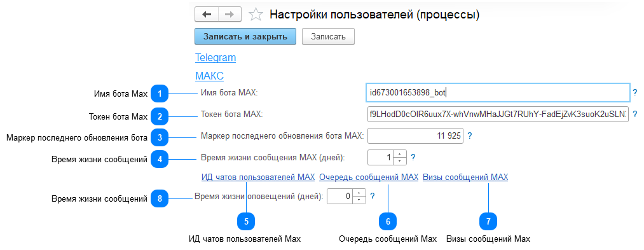Open help for 'Маркер последнего обновления' field

click(469, 135)
